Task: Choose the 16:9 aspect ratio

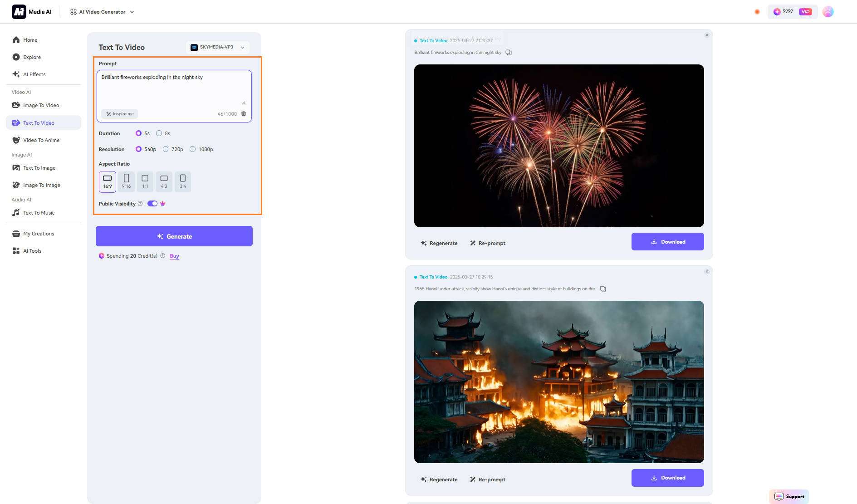Action: point(108,181)
